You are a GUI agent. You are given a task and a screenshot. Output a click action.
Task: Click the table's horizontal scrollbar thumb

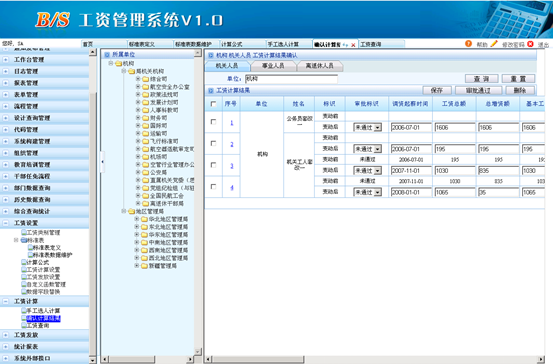click(257, 359)
